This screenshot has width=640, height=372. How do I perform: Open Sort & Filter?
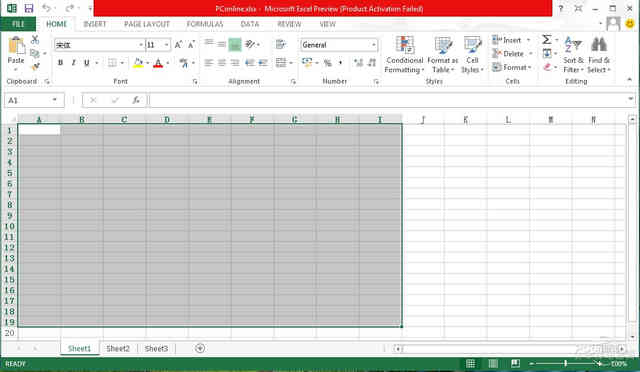[x=573, y=55]
